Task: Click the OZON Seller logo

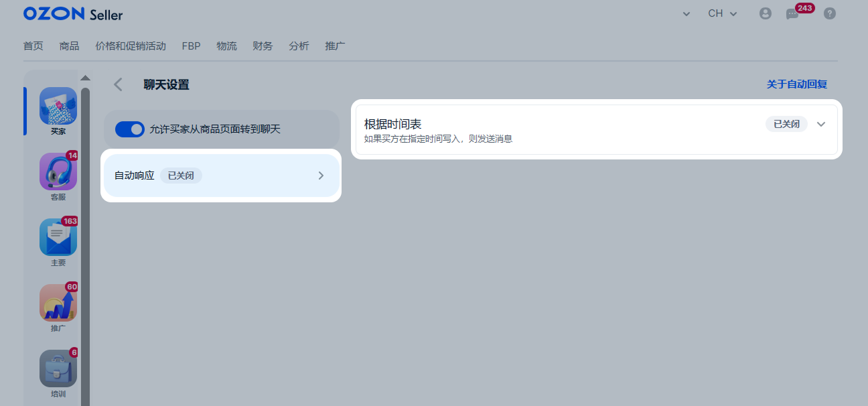Action: (x=72, y=14)
